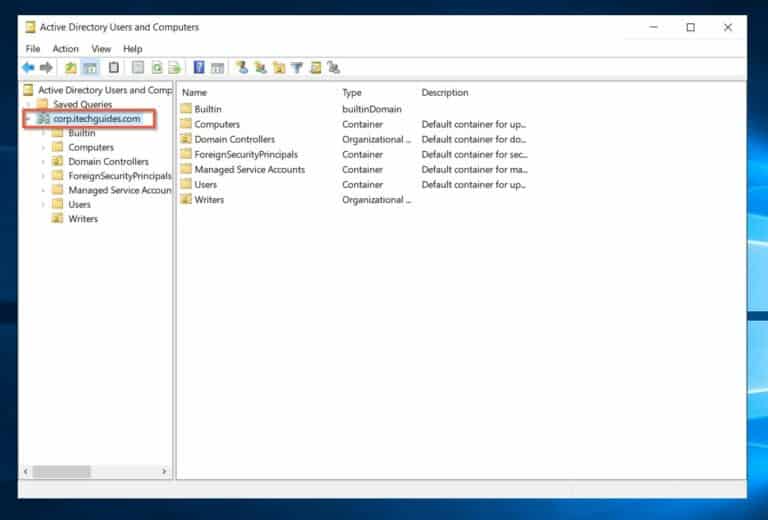
Task: Select the root Active Directory Users and Computers node
Action: tap(105, 90)
